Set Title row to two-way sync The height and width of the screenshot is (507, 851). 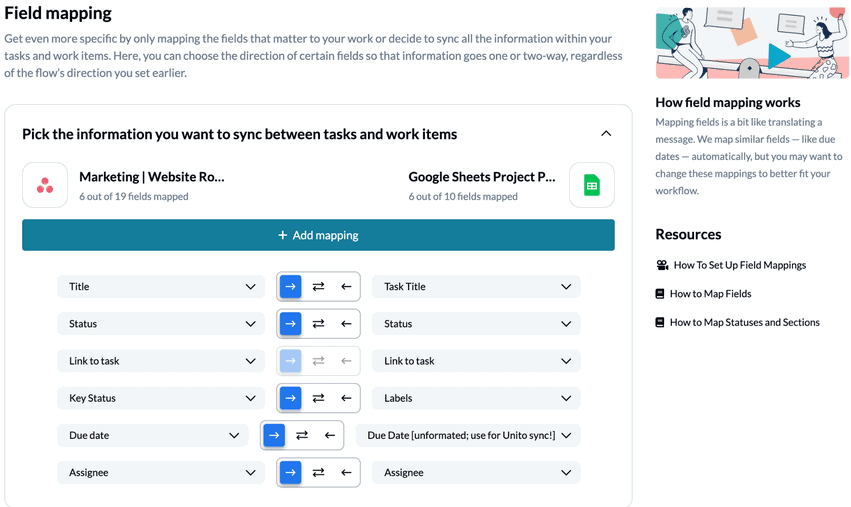tap(318, 287)
